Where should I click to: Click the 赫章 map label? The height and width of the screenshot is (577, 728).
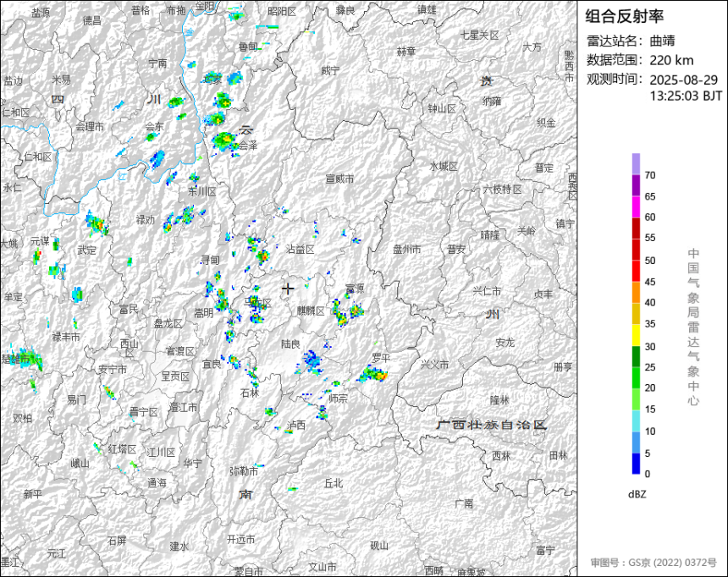406,51
